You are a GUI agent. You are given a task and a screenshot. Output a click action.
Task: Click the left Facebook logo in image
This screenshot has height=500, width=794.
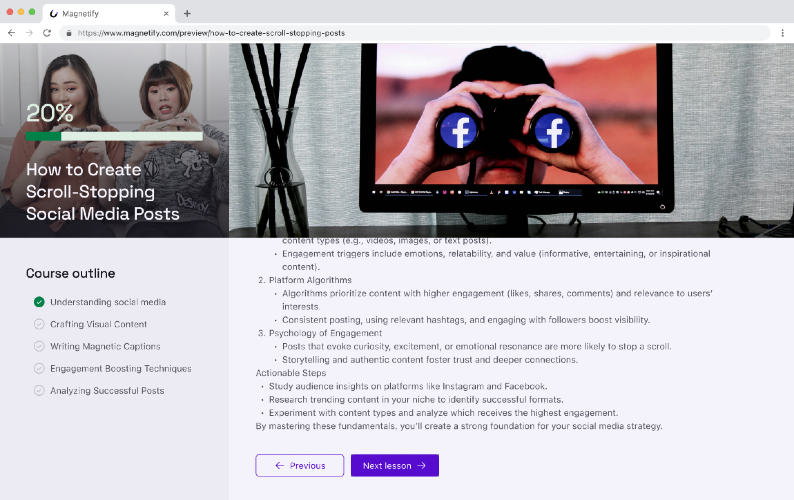pos(460,131)
